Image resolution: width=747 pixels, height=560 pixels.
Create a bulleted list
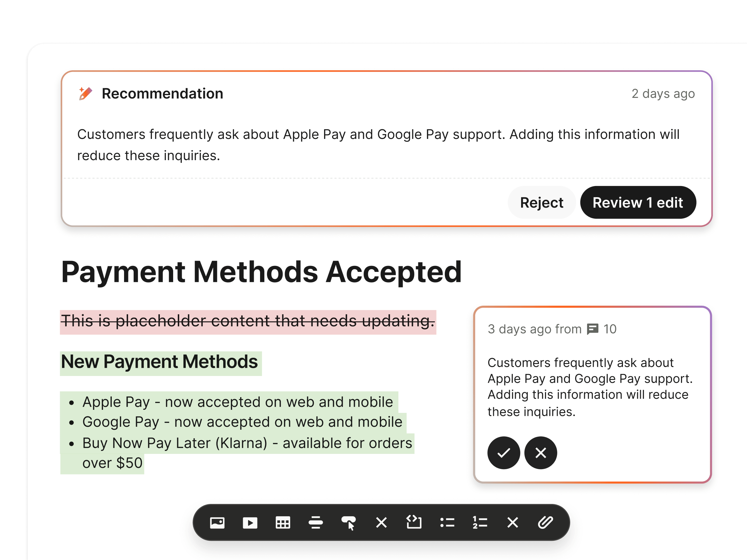(x=447, y=523)
